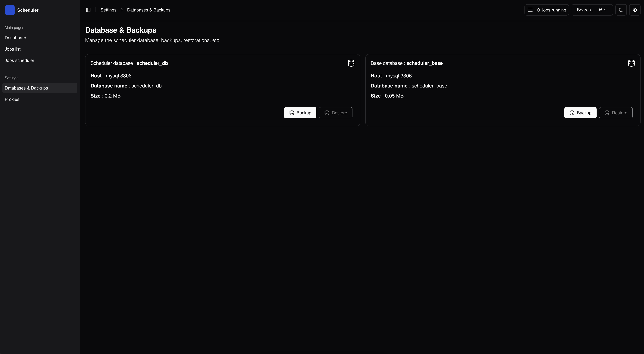Click the Settings breadcrumb link
The width and height of the screenshot is (644, 354).
pyautogui.click(x=108, y=10)
